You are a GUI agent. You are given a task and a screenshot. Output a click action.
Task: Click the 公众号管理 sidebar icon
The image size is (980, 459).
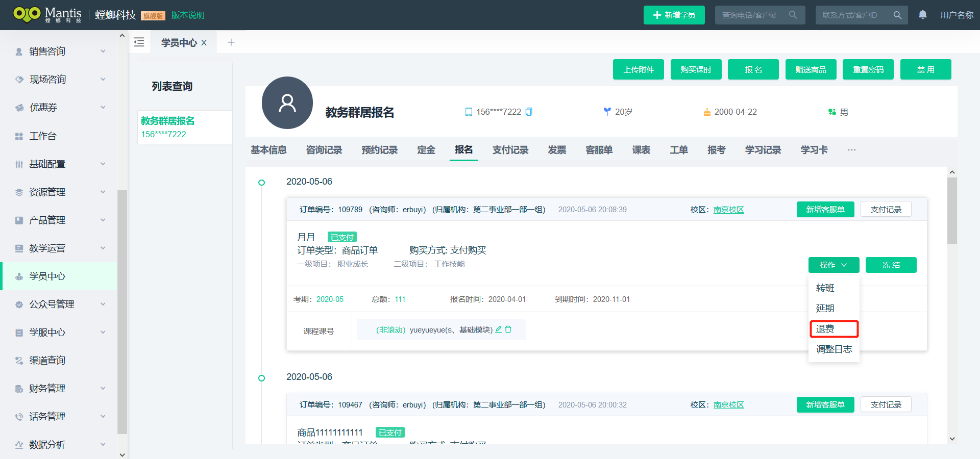pos(19,304)
